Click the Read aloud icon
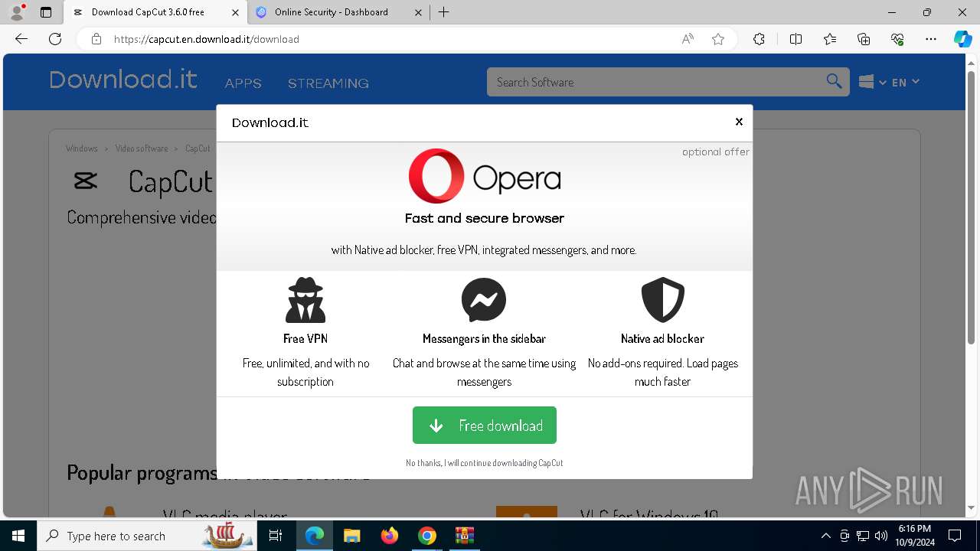Viewport: 980px width, 551px height. 688,39
